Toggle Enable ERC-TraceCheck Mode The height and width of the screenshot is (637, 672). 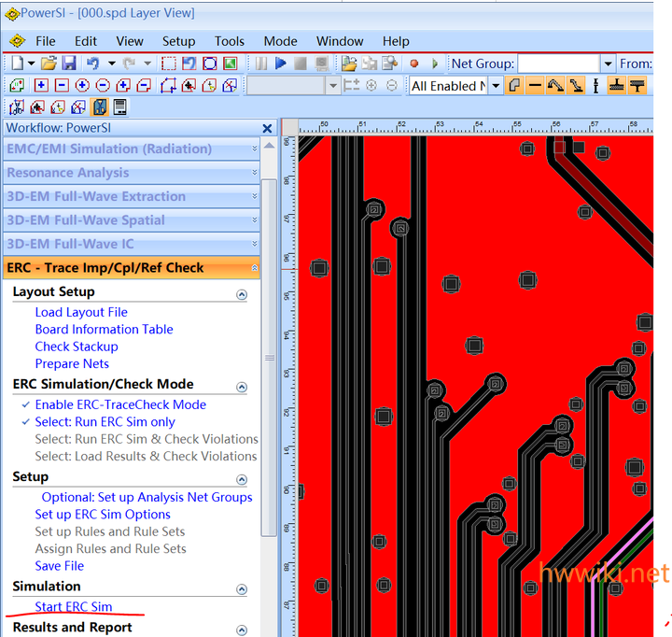(120, 404)
